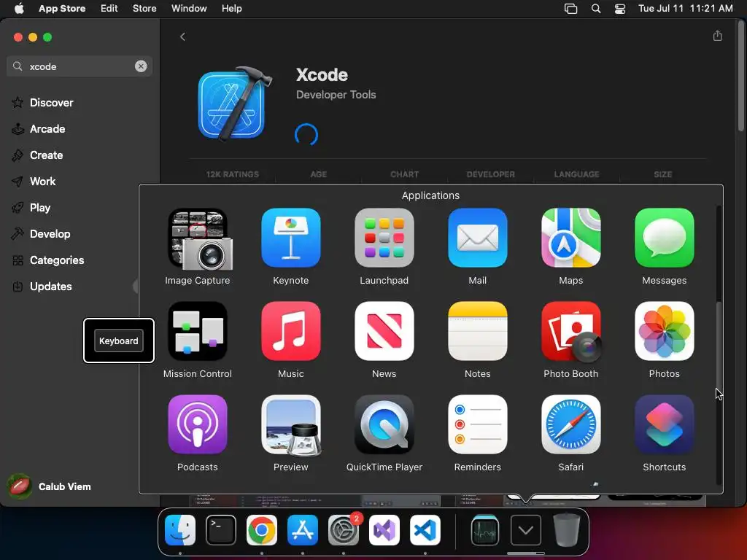Screen dimensions: 747x560
Task: Open Preview from the Applications grid
Action: (x=290, y=425)
